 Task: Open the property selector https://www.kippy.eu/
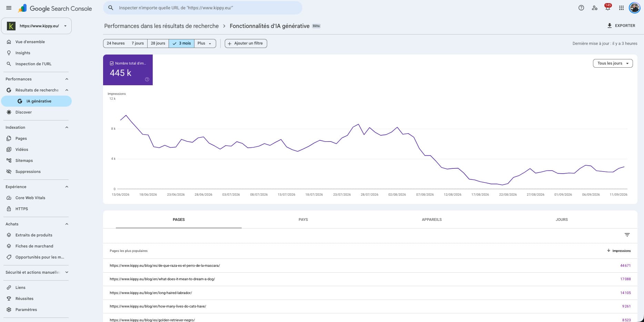coord(37,26)
